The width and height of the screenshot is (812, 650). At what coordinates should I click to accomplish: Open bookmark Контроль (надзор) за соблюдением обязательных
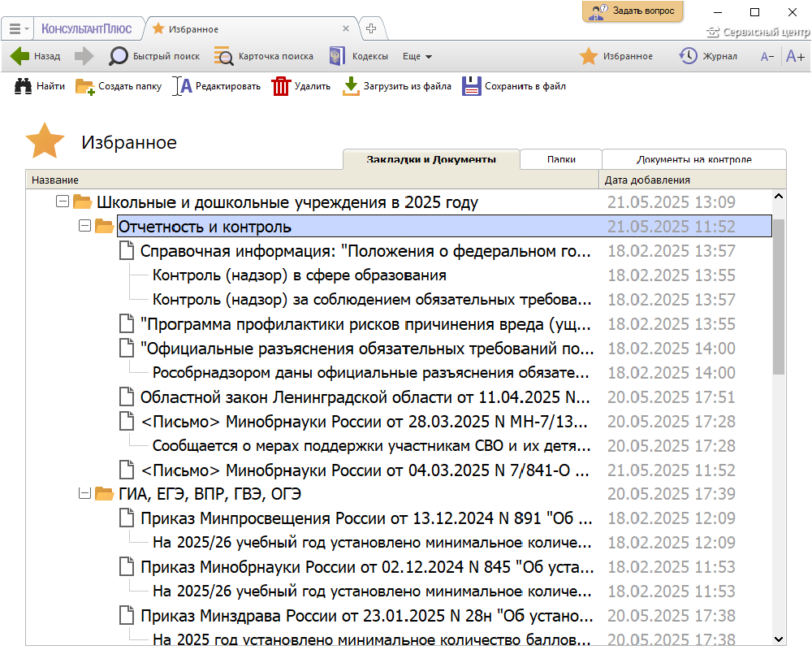[372, 300]
